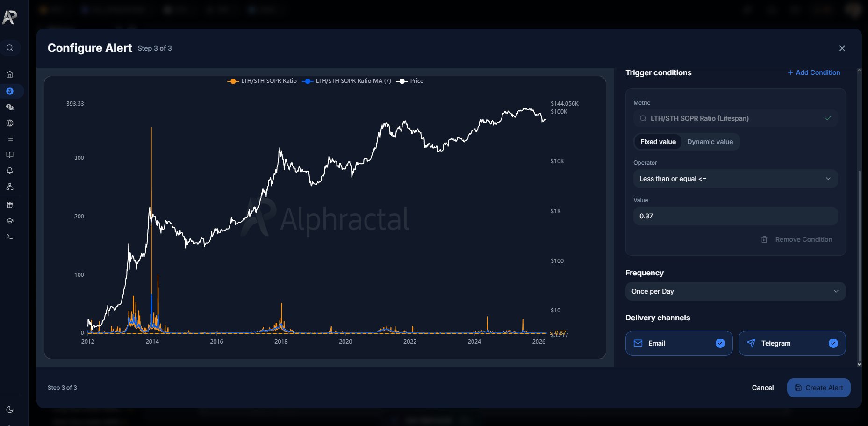
Task: Click the bell alerts icon in the sidebar
Action: 10,171
